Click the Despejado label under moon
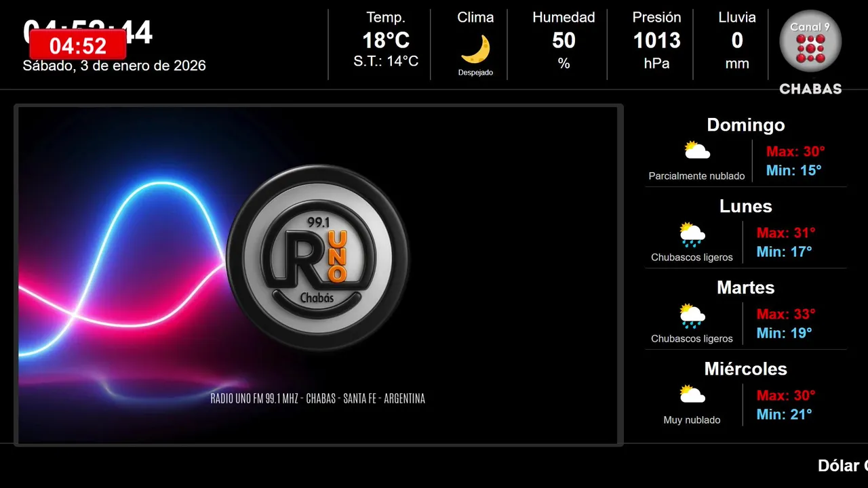The image size is (868, 488). [x=475, y=73]
